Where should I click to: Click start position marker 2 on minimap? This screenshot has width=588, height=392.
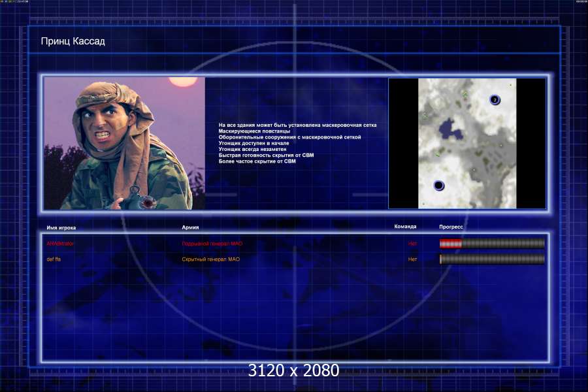click(x=495, y=99)
